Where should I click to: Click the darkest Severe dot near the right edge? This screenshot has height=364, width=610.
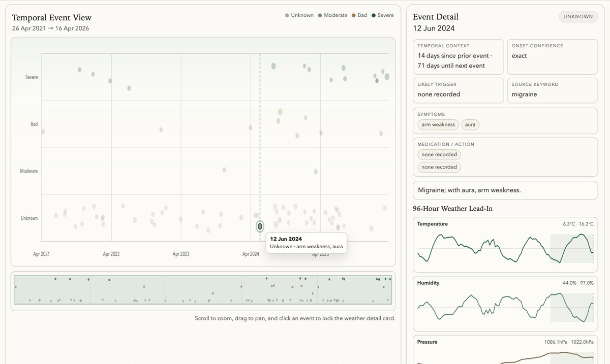[377, 81]
